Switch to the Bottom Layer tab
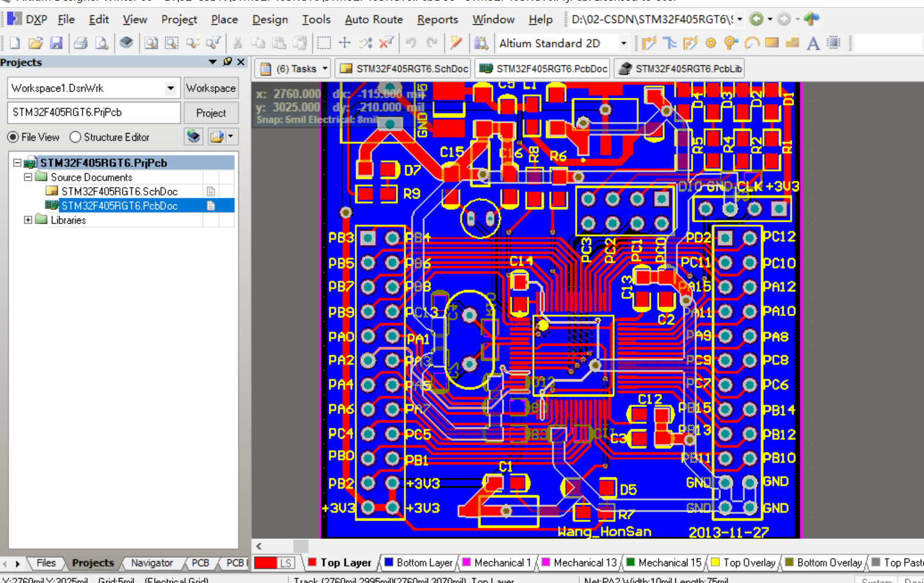 [419, 562]
